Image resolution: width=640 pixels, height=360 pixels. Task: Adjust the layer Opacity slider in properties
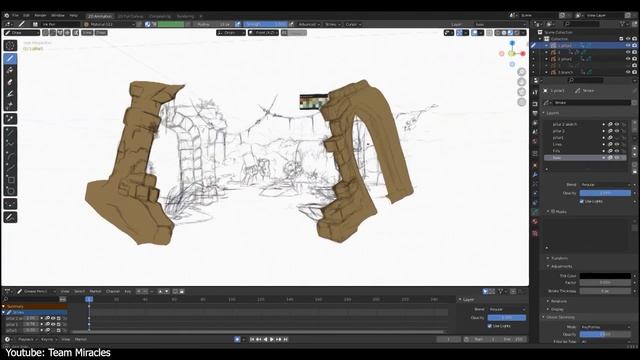(605, 193)
